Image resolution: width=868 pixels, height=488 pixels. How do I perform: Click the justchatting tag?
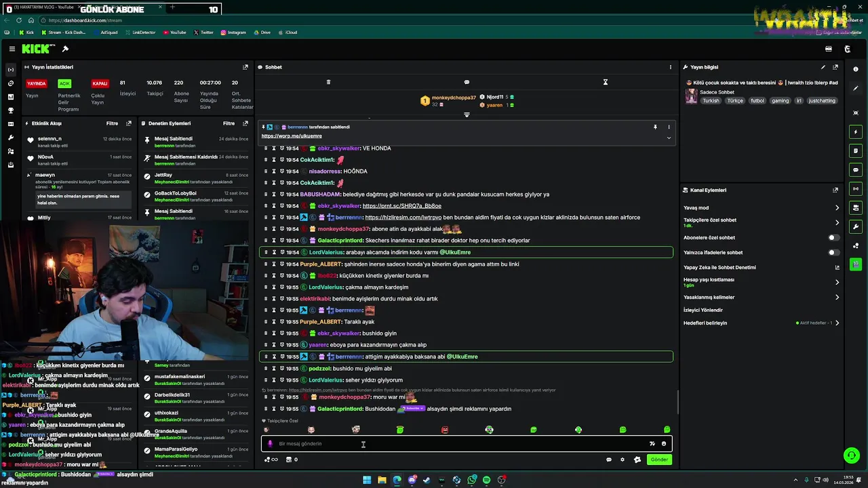click(822, 101)
